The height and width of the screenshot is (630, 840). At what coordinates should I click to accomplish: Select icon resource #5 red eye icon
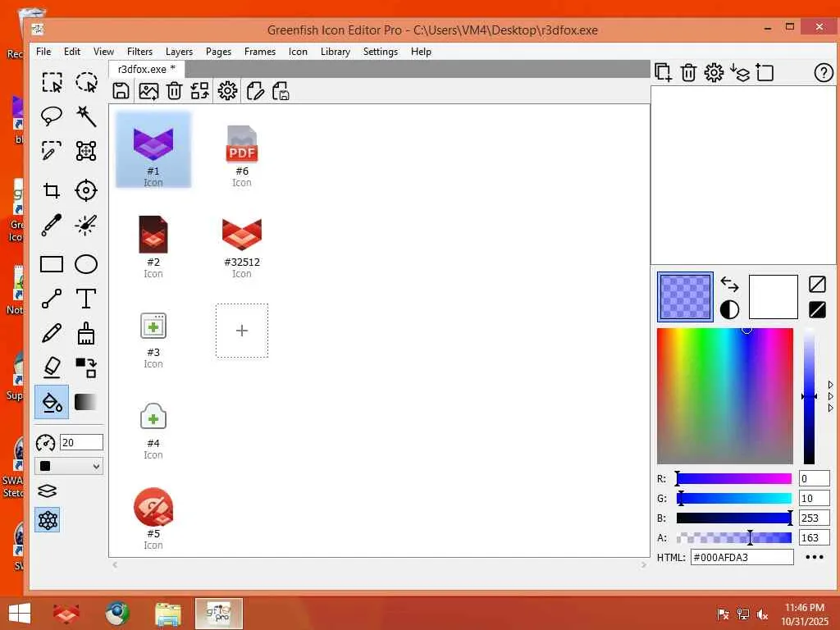pos(153,518)
